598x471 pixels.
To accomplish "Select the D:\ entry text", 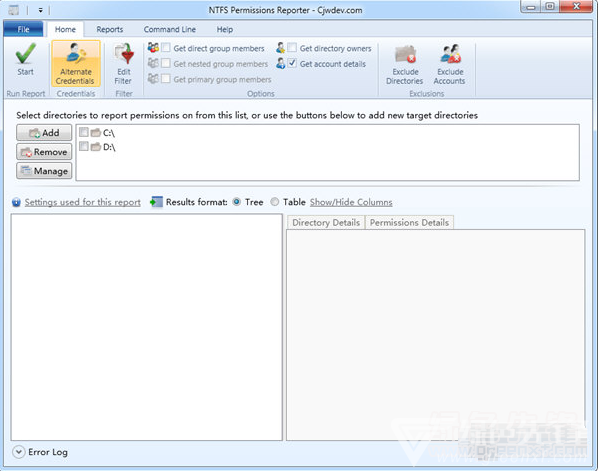I will coord(109,147).
